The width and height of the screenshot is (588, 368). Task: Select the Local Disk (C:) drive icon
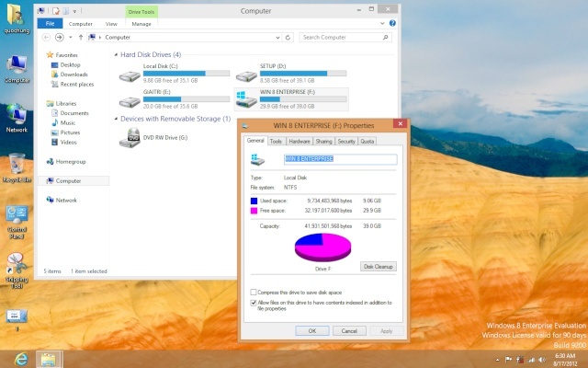(x=130, y=76)
